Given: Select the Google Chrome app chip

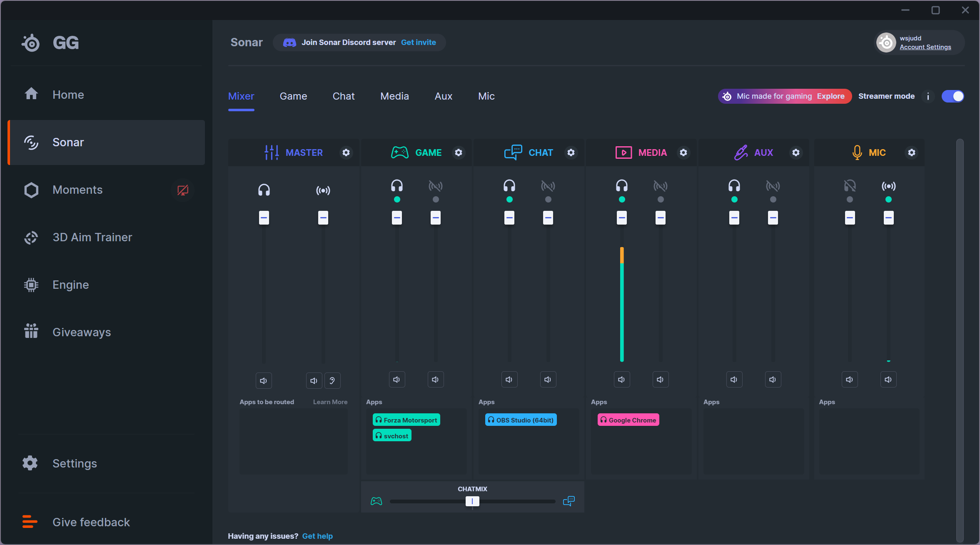Looking at the screenshot, I should pyautogui.click(x=628, y=420).
